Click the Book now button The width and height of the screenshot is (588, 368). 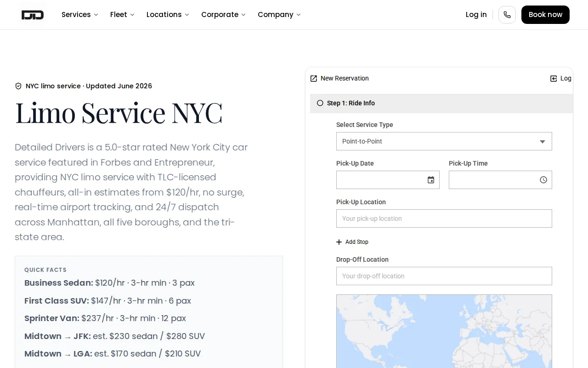click(x=545, y=15)
